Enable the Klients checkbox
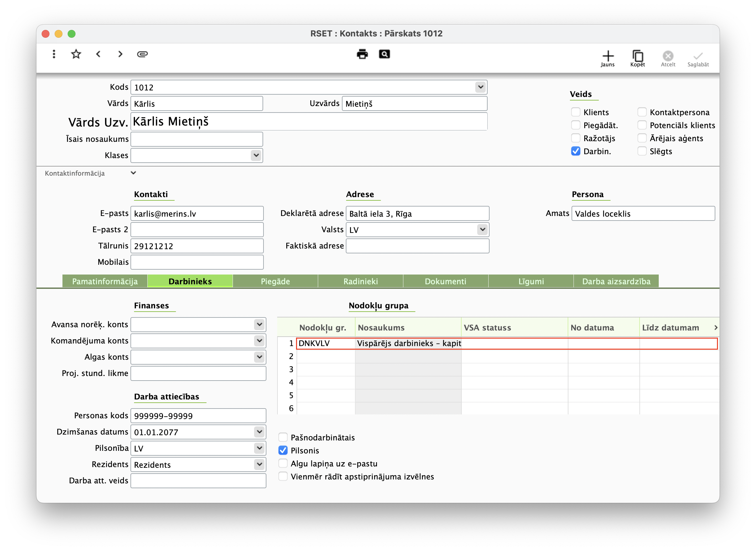The width and height of the screenshot is (756, 551). click(575, 112)
